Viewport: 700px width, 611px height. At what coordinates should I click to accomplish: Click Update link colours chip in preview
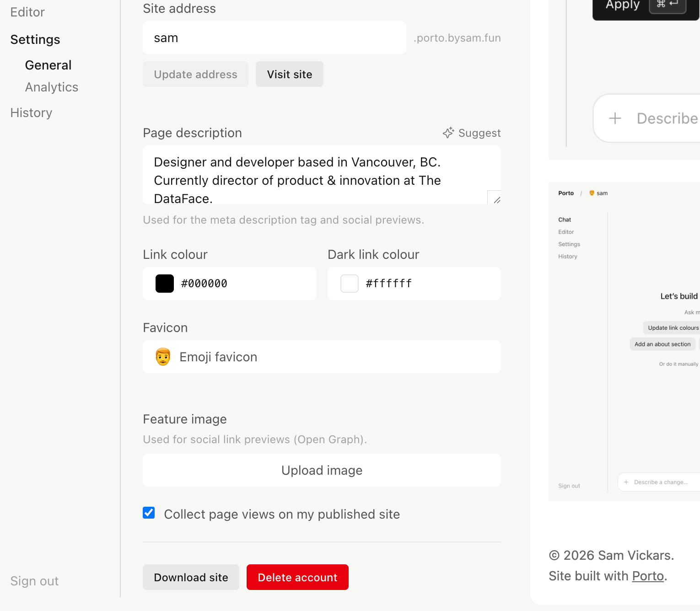point(672,328)
